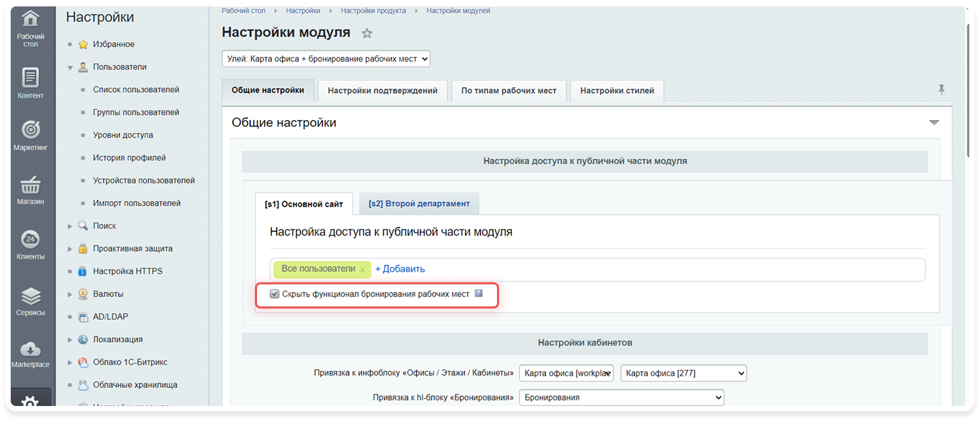The image size is (980, 421).
Task: Open the Карта офиса [workplace] dropdown
Action: pos(567,373)
